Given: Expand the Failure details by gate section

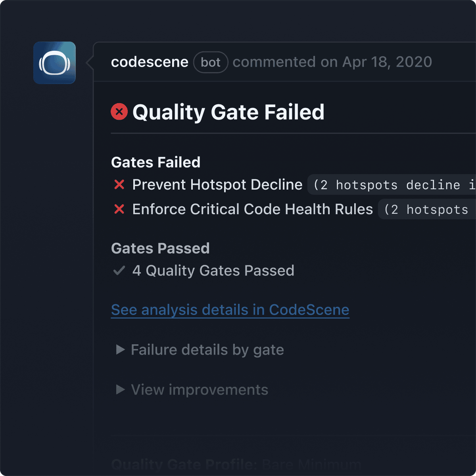Looking at the screenshot, I should 207,350.
